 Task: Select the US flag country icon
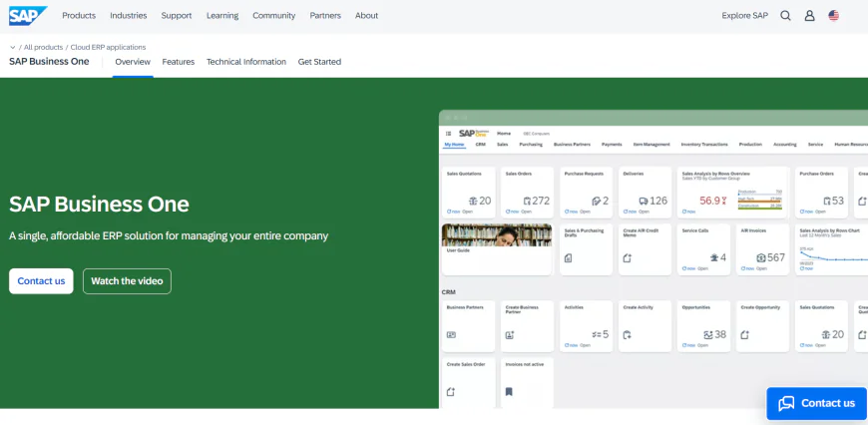(x=834, y=16)
